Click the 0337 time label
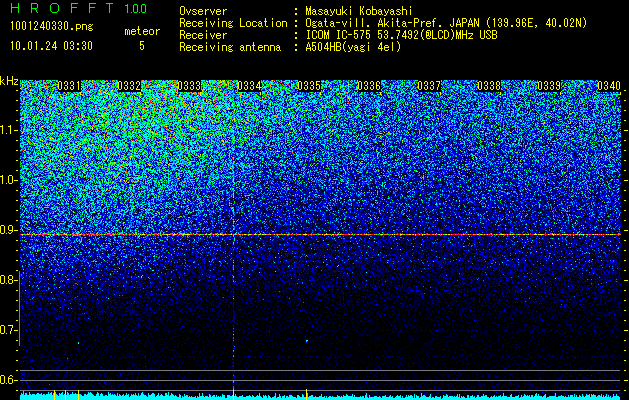Image resolution: width=629 pixels, height=400 pixels. pyautogui.click(x=429, y=86)
